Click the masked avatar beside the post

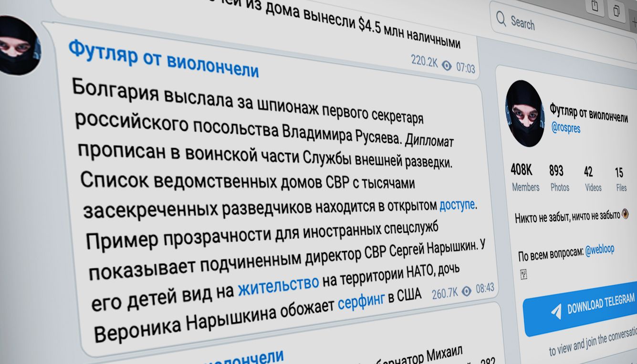click(x=18, y=46)
